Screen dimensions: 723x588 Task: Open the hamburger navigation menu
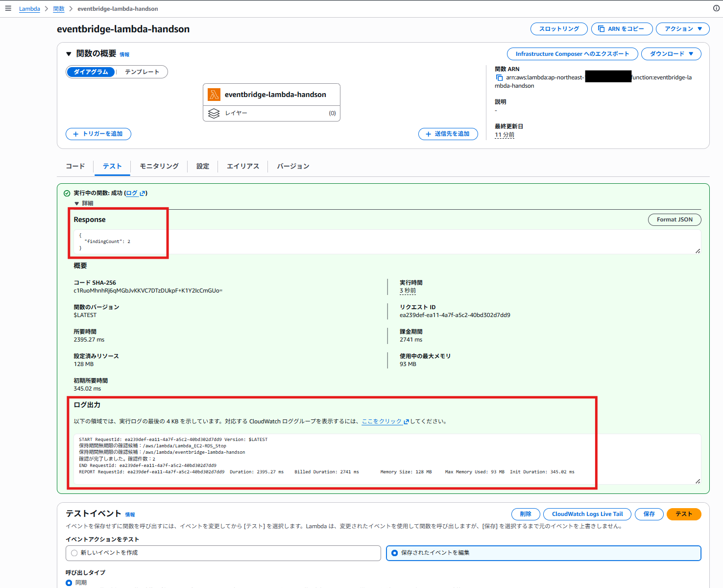[8, 8]
